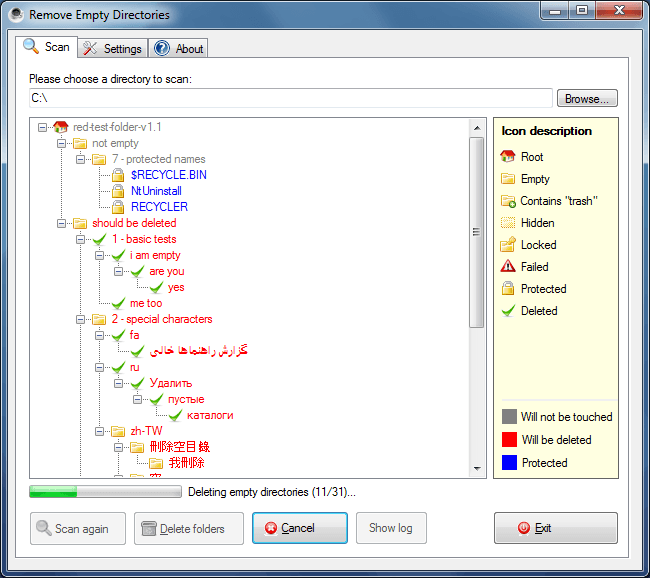Click the folder icon of '7 - protected names'
The height and width of the screenshot is (578, 650).
[99, 159]
